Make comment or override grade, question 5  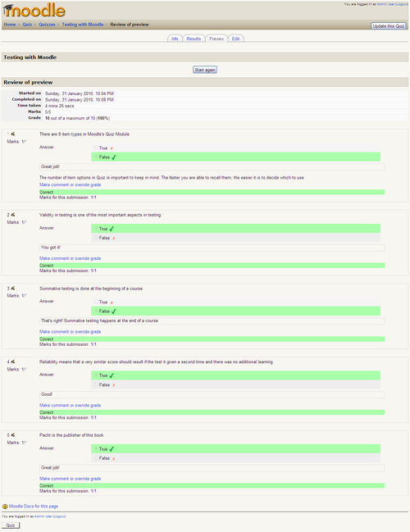(x=70, y=479)
